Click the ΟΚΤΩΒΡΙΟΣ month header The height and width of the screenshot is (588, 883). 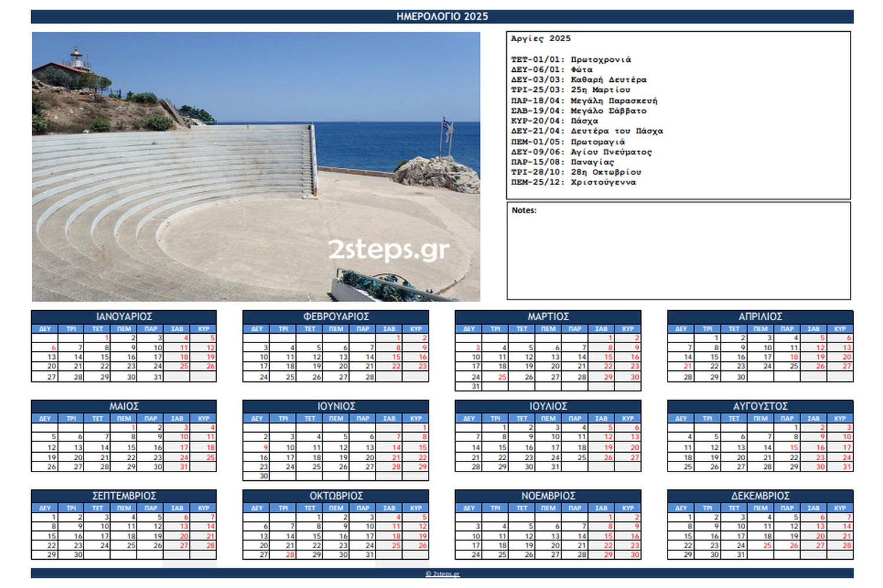pyautogui.click(x=336, y=496)
